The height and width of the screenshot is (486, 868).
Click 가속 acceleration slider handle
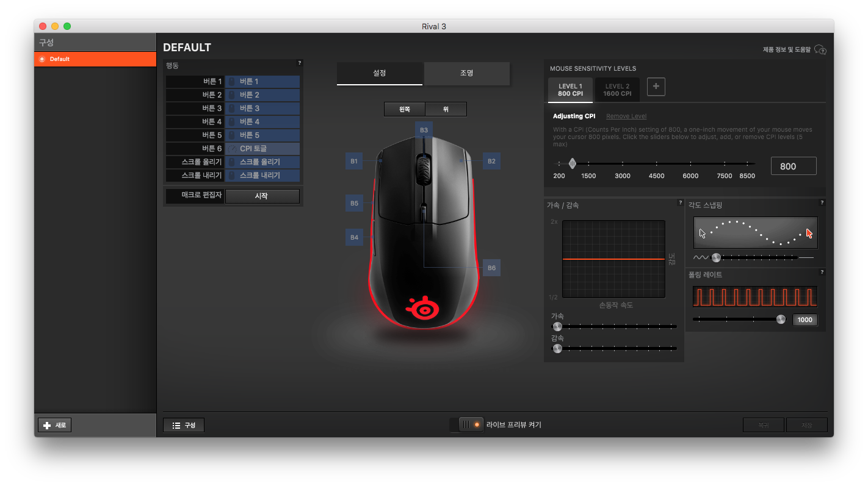tap(557, 326)
